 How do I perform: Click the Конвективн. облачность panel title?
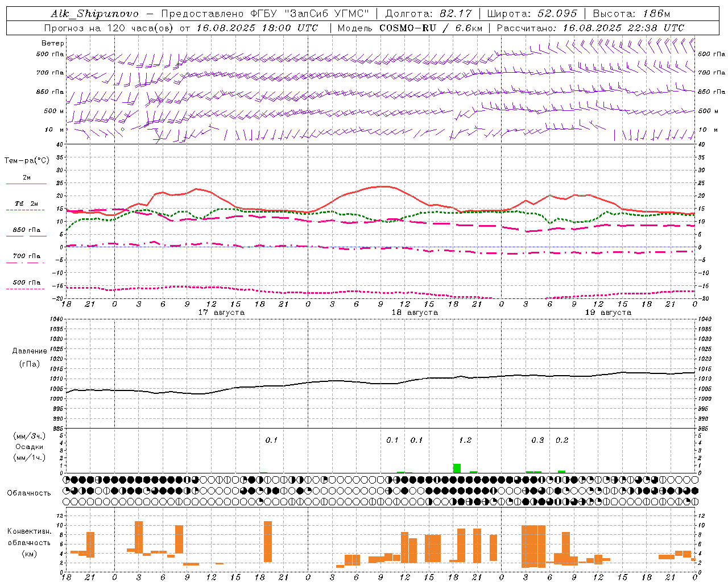pos(29,537)
